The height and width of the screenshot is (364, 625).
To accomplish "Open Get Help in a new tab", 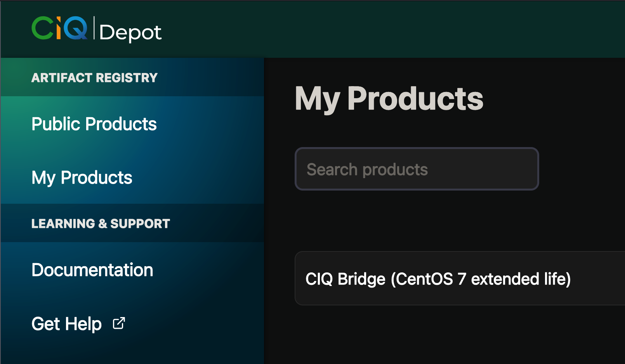I will pyautogui.click(x=67, y=324).
